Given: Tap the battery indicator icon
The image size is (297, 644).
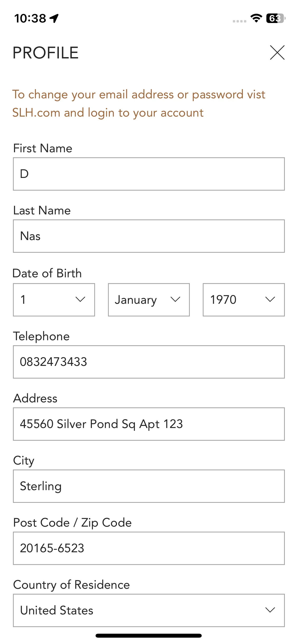Looking at the screenshot, I should [x=276, y=18].
